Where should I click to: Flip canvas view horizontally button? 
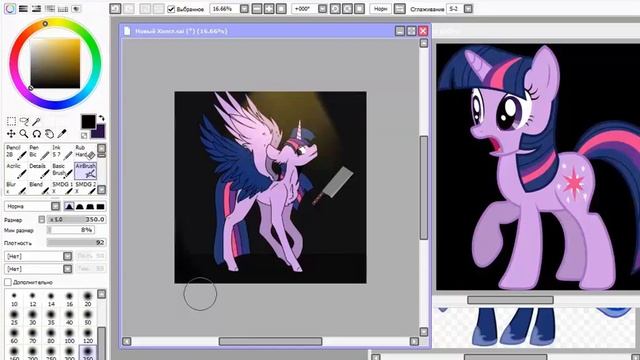[x=400, y=9]
